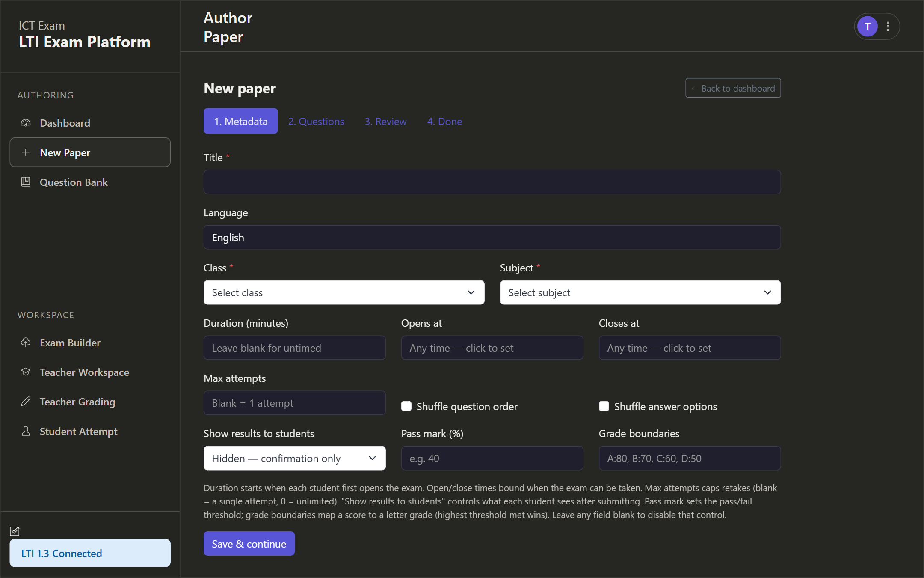The width and height of the screenshot is (924, 578).
Task: Click the Dashboard gauge icon
Action: [26, 123]
